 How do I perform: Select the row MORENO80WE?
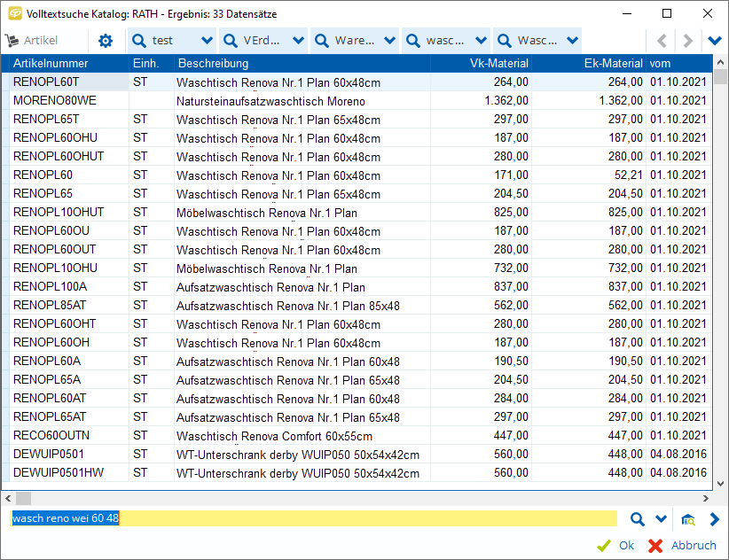coord(55,101)
